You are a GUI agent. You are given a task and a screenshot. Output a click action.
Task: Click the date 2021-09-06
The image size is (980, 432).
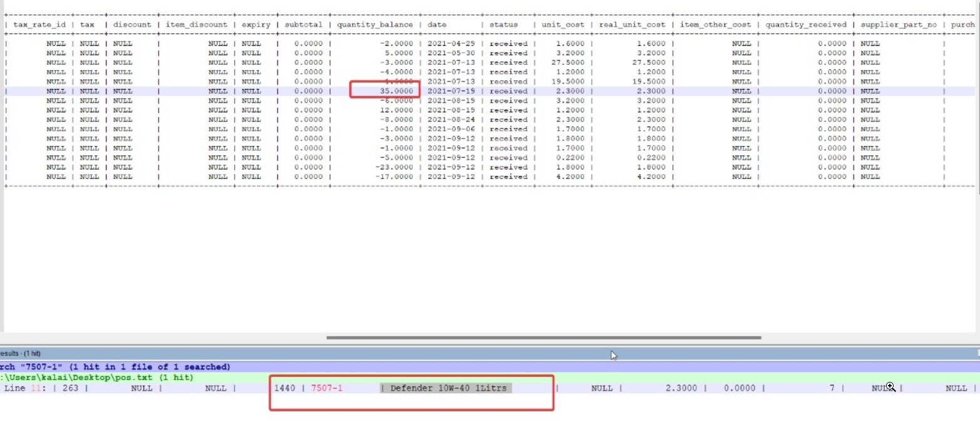[451, 129]
